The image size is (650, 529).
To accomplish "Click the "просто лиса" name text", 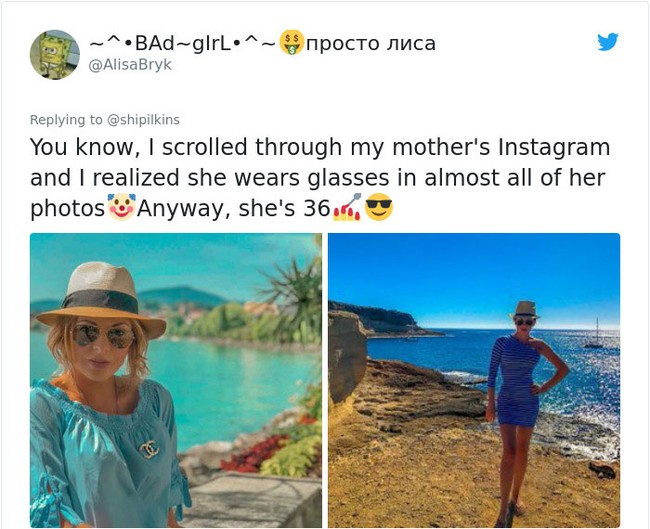I will click(x=370, y=43).
